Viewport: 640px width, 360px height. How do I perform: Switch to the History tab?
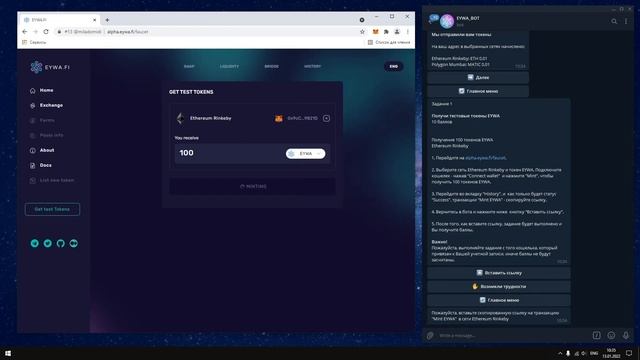pos(312,66)
